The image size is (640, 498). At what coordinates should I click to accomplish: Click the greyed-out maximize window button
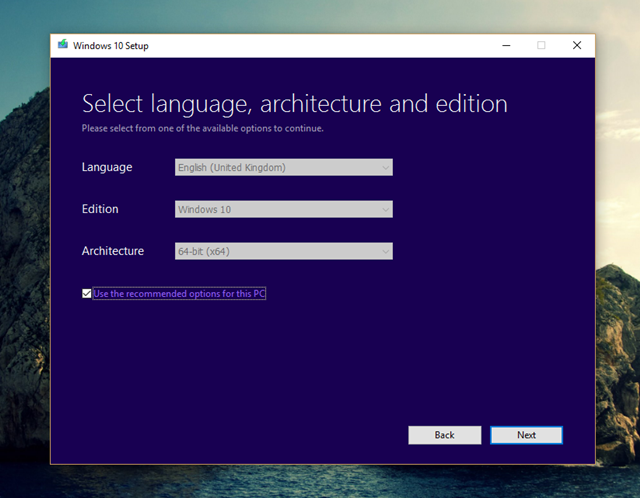point(541,45)
